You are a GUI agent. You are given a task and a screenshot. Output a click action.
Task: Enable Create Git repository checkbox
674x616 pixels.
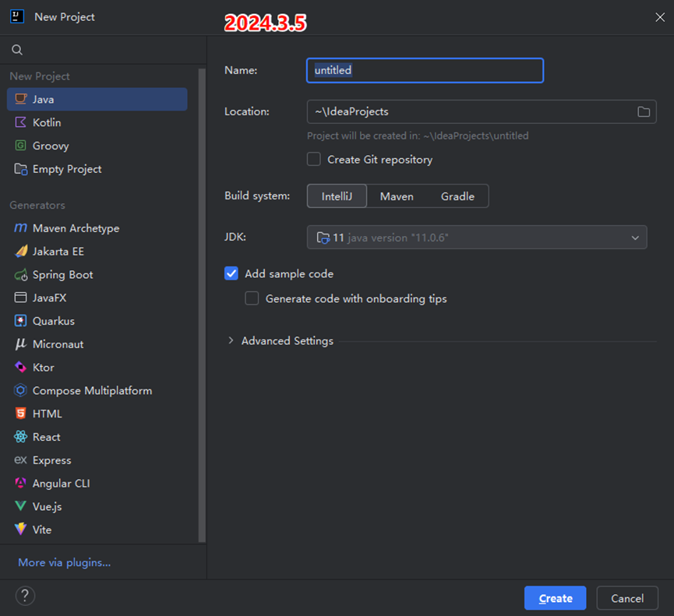pyautogui.click(x=314, y=160)
